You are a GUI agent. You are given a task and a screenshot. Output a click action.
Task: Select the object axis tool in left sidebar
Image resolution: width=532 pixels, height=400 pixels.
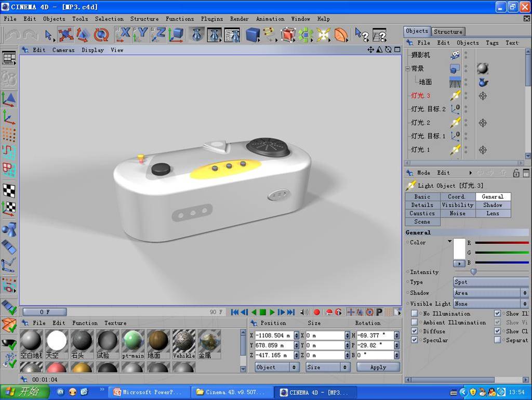pyautogui.click(x=9, y=118)
